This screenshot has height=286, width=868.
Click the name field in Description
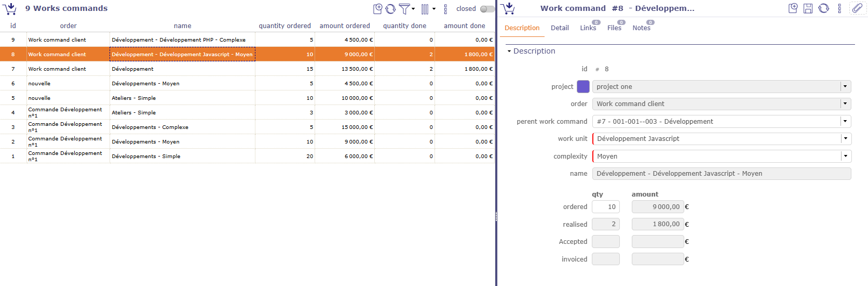pos(722,174)
